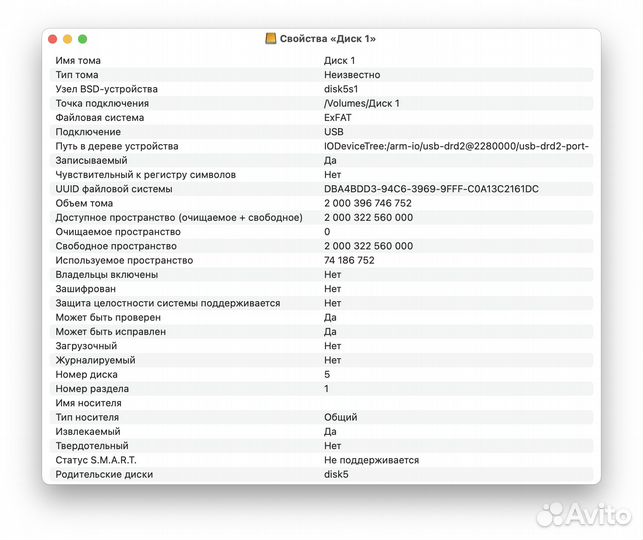Select the value 'Не поддерживается'
The image size is (643, 540).
coord(372,460)
